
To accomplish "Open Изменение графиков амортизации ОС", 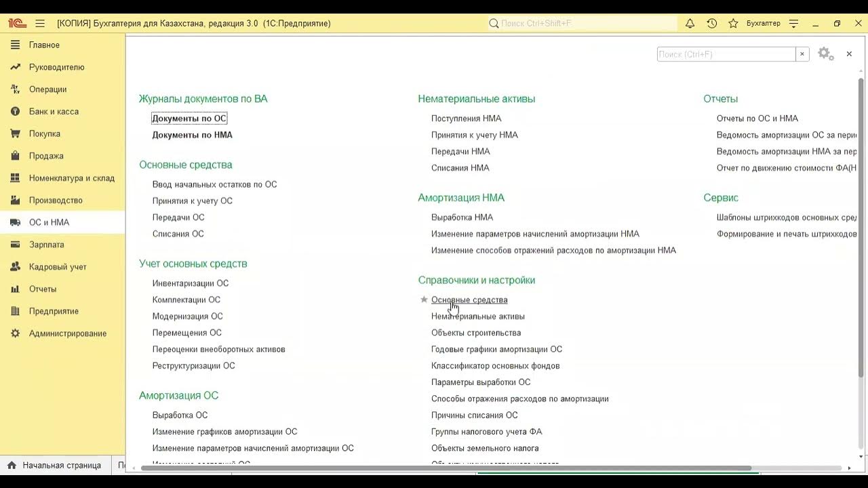I will tap(224, 432).
